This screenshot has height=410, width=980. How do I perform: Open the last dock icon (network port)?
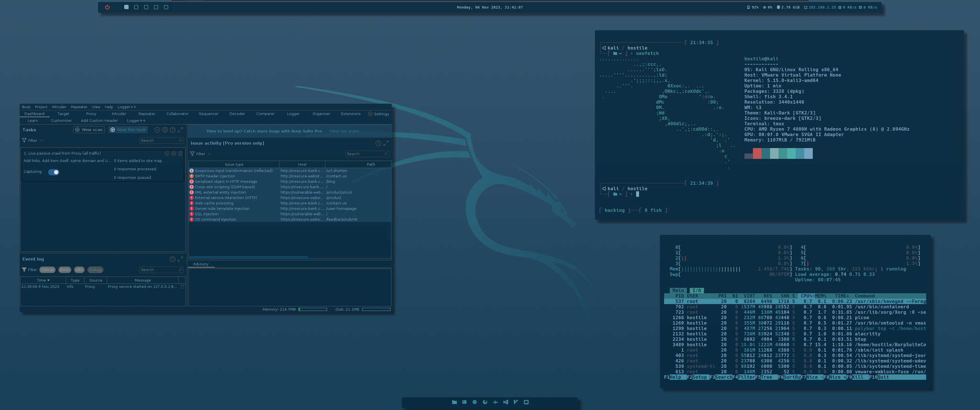[x=526, y=402]
